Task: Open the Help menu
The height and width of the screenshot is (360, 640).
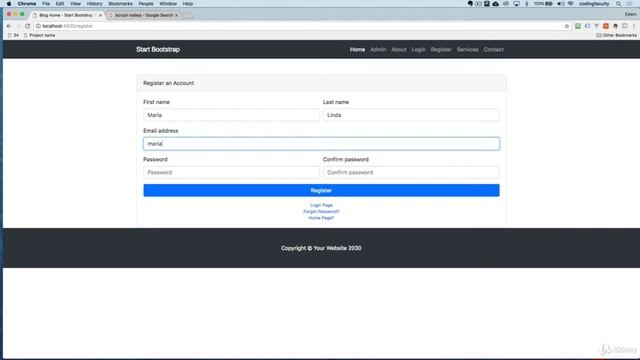Action: (x=188, y=4)
